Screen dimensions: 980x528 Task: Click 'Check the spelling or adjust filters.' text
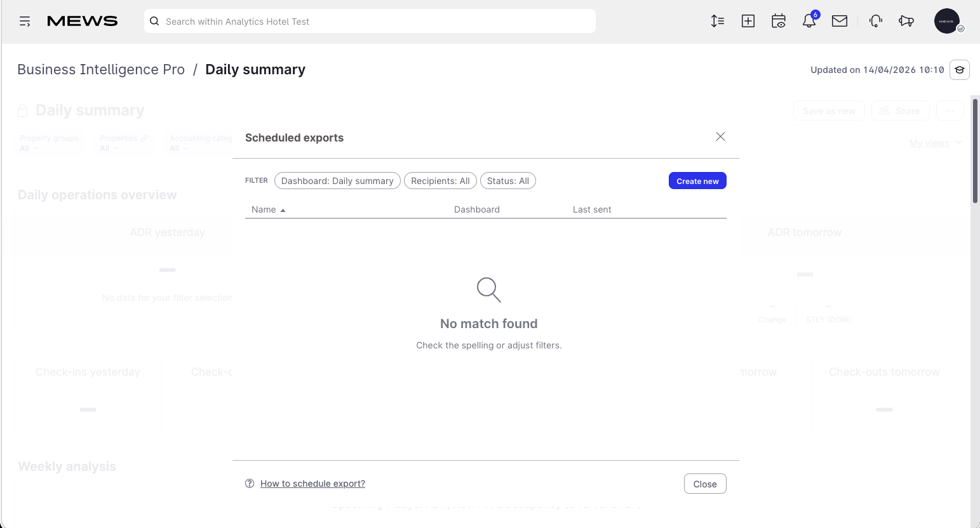tap(489, 345)
